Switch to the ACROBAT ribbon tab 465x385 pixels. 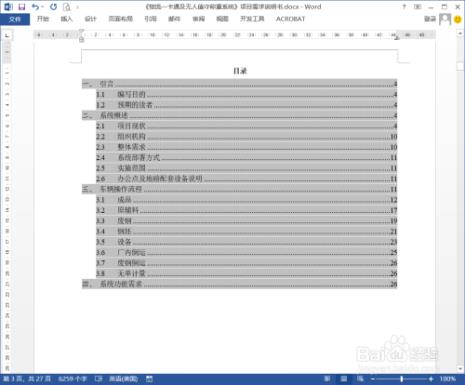pos(290,19)
